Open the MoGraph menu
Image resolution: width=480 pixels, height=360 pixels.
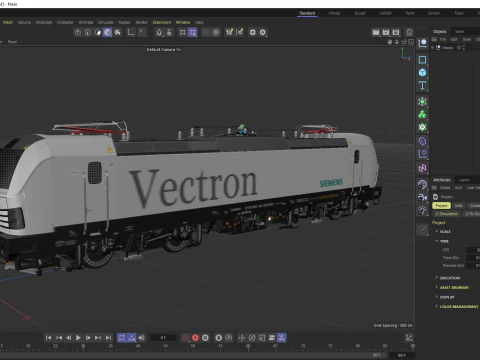pos(44,22)
